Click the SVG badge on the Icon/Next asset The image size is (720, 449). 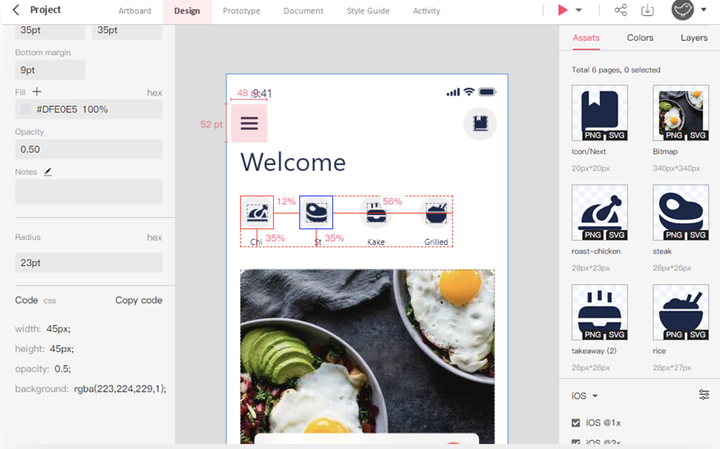pos(617,135)
